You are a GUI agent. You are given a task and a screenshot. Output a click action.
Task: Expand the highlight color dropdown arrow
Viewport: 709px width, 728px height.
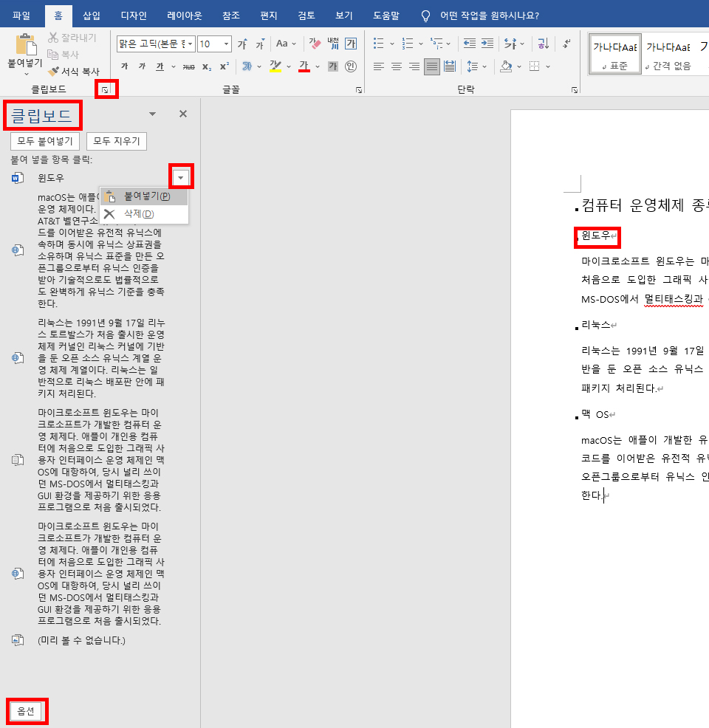pos(288,66)
